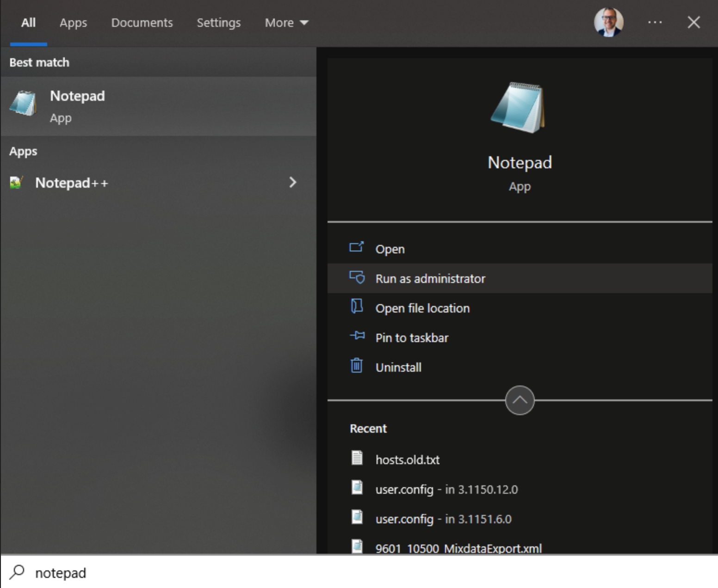Collapse the action list with chevron button

pos(520,400)
